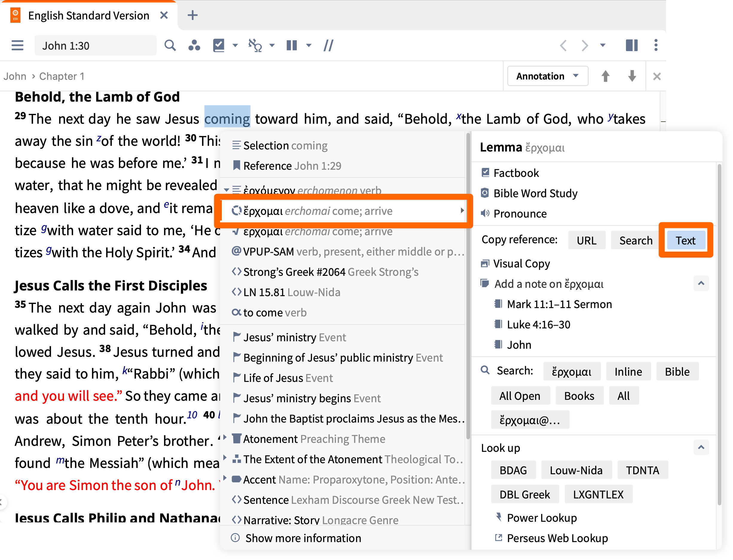Select Strong's Greek #2064 entry
The width and height of the screenshot is (733, 560).
click(x=343, y=272)
